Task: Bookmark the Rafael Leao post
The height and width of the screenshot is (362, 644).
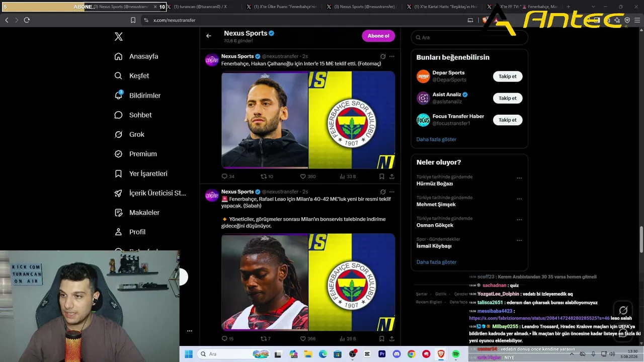Action: pyautogui.click(x=382, y=339)
